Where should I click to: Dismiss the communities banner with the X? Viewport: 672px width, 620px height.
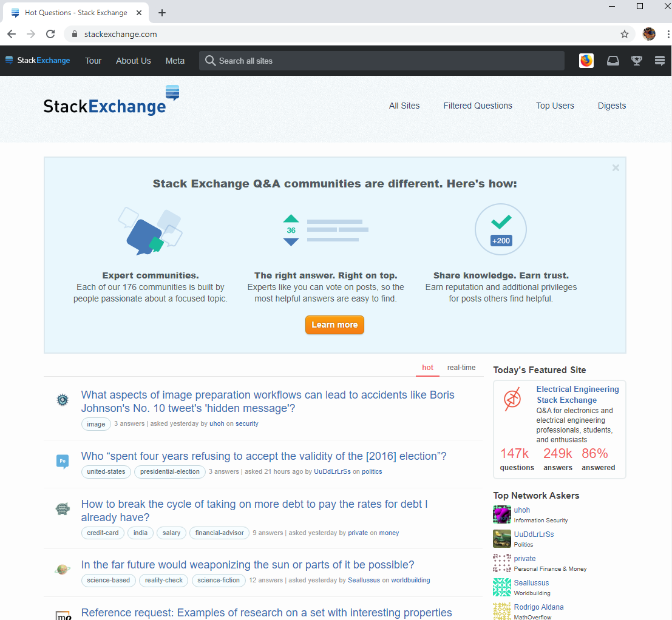[x=616, y=167]
